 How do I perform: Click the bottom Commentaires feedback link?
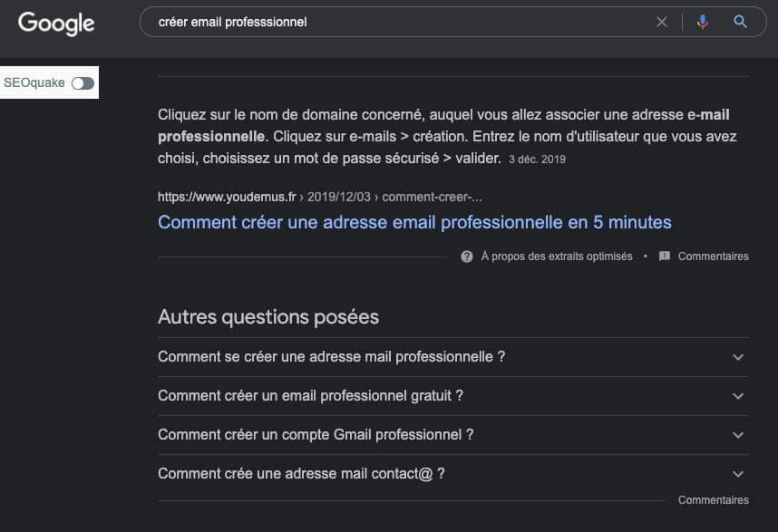tap(713, 499)
